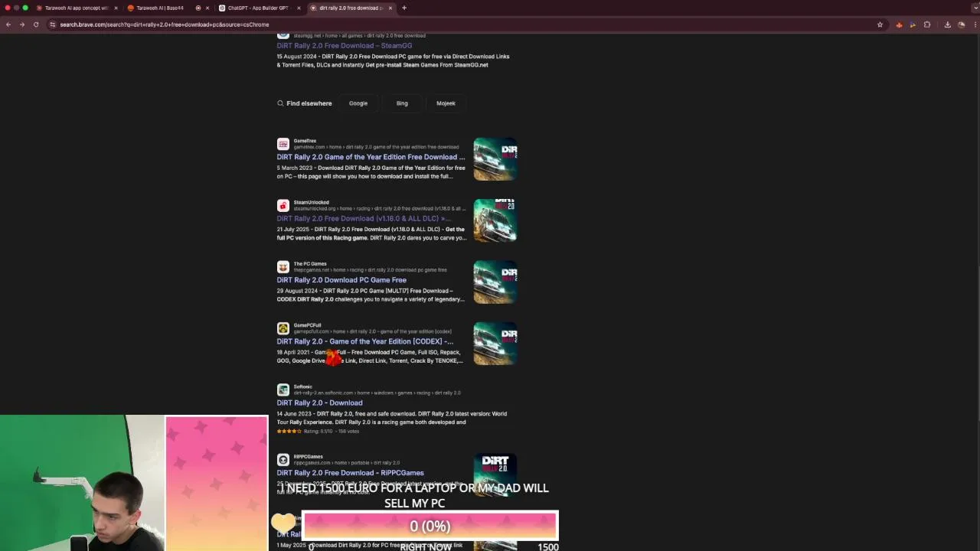Open the profile avatar menu

point(962,24)
